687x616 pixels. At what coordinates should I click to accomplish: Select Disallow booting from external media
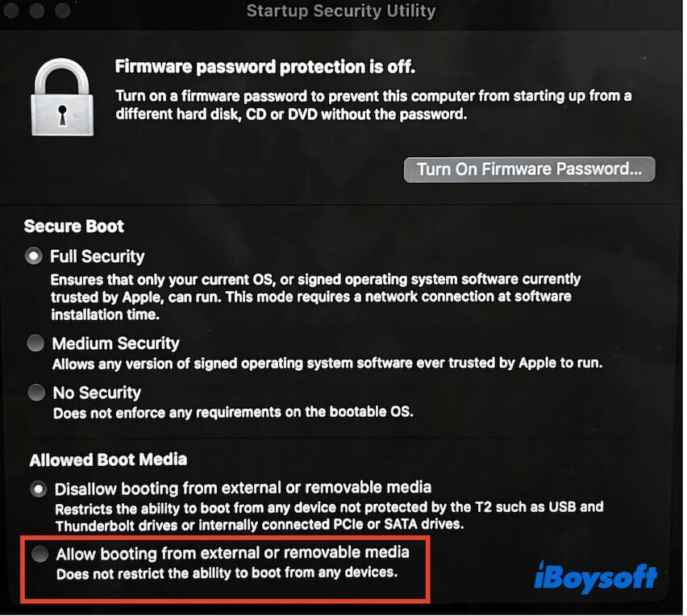pos(37,488)
